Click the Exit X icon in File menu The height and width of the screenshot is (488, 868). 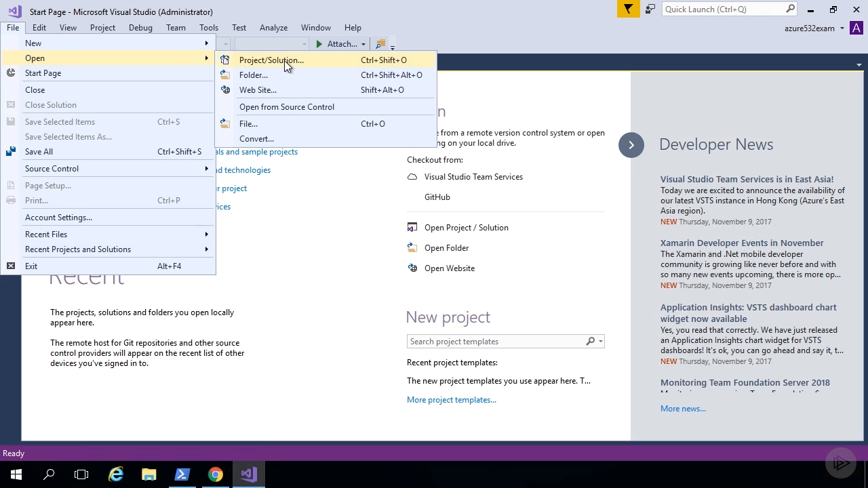coord(11,266)
